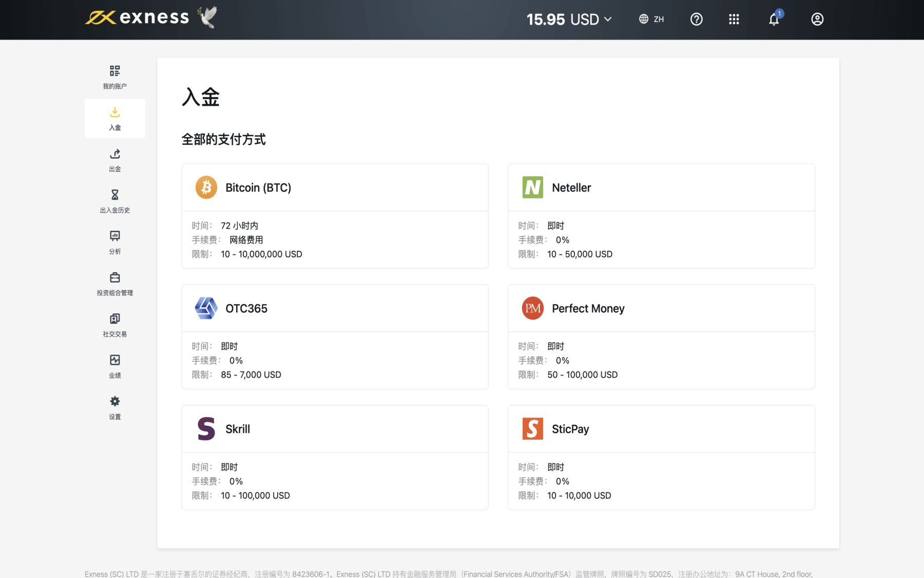Open 设置 settings in sidebar
Screen dimensions: 924x578
pos(114,407)
